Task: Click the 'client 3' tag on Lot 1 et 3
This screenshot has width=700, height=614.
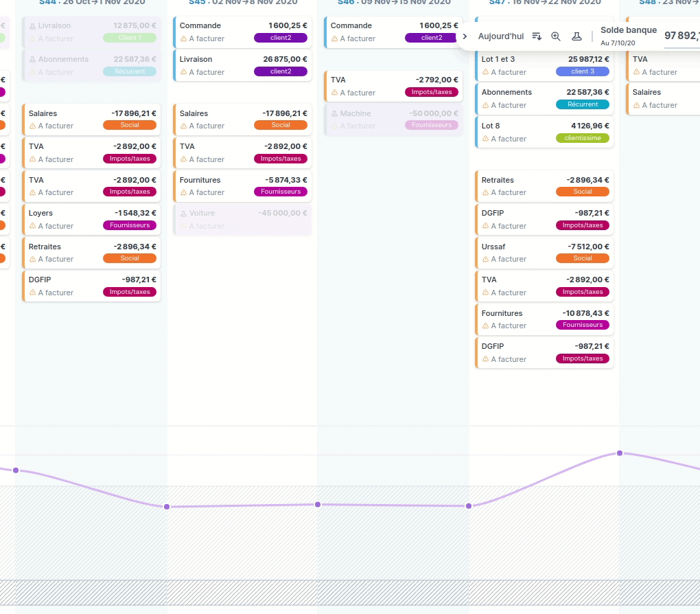Action: point(583,71)
